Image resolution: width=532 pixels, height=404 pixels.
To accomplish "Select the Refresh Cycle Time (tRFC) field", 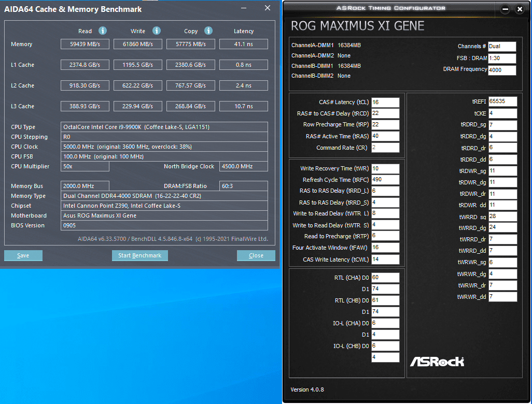I will point(385,180).
